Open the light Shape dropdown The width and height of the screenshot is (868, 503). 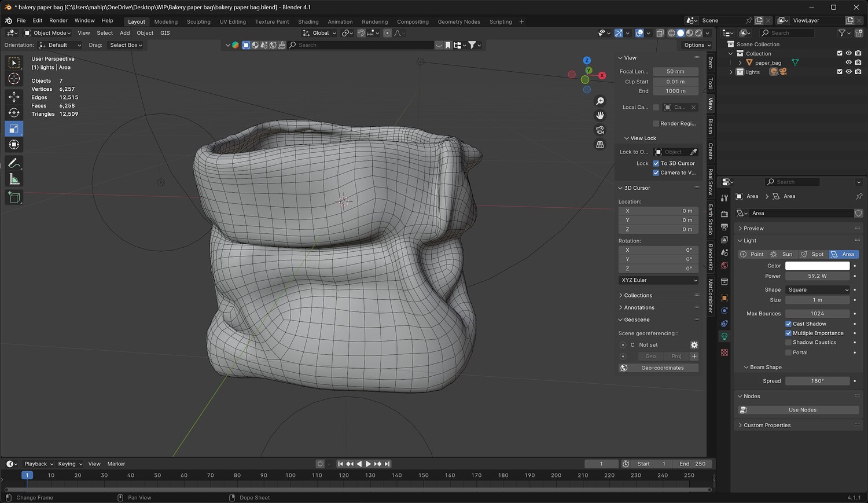(817, 289)
